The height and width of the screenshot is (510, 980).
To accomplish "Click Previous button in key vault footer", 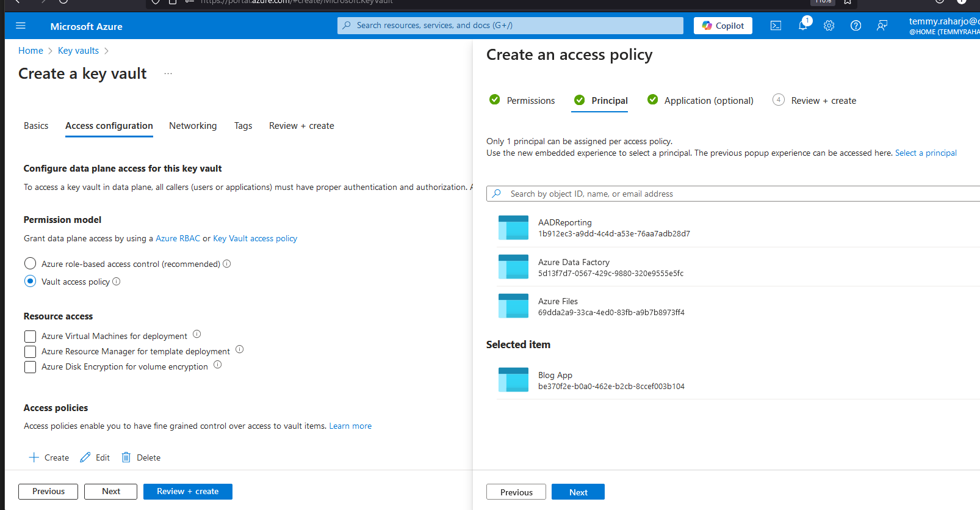I will tap(48, 492).
